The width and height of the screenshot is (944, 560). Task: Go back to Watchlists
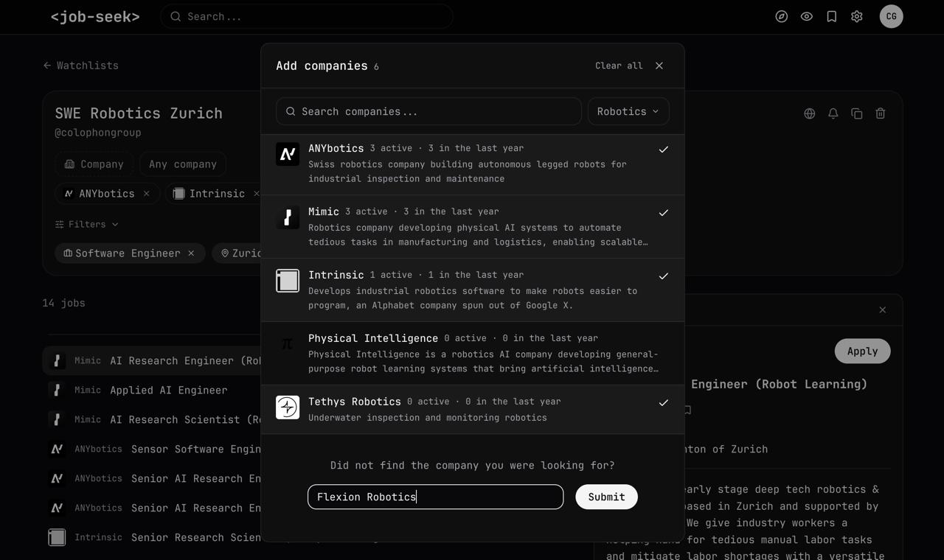click(80, 66)
